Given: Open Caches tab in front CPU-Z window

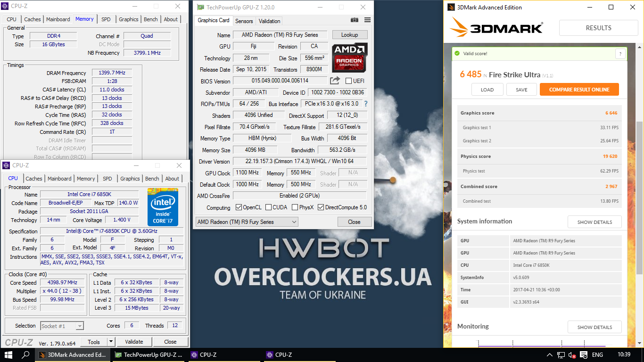Looking at the screenshot, I should (x=34, y=179).
